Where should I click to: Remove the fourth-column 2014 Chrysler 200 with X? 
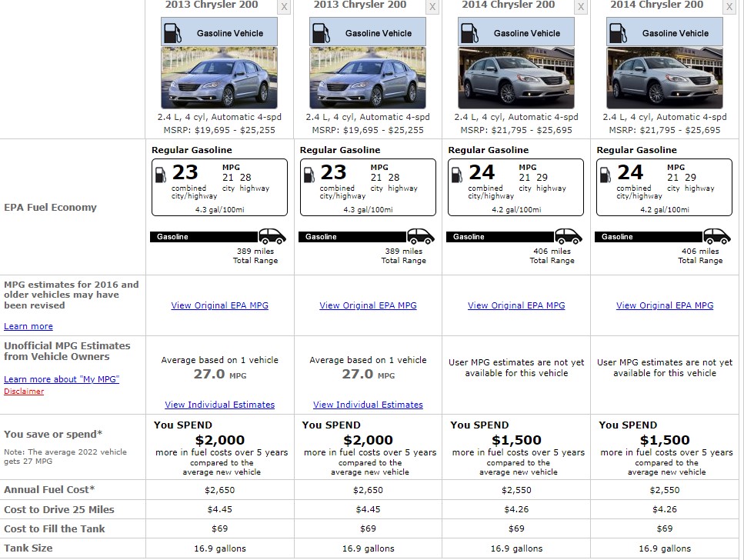pos(729,7)
